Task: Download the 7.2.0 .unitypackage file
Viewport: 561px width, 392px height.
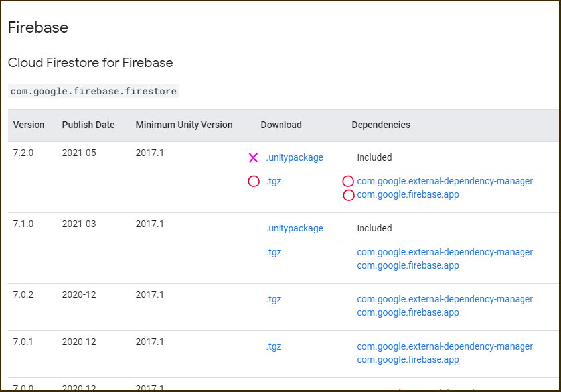Action: pos(294,157)
